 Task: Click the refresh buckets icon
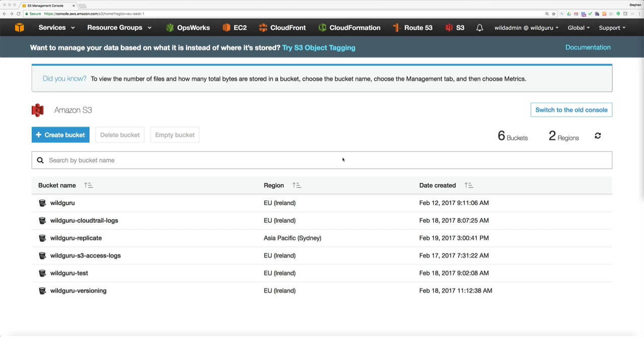point(598,136)
